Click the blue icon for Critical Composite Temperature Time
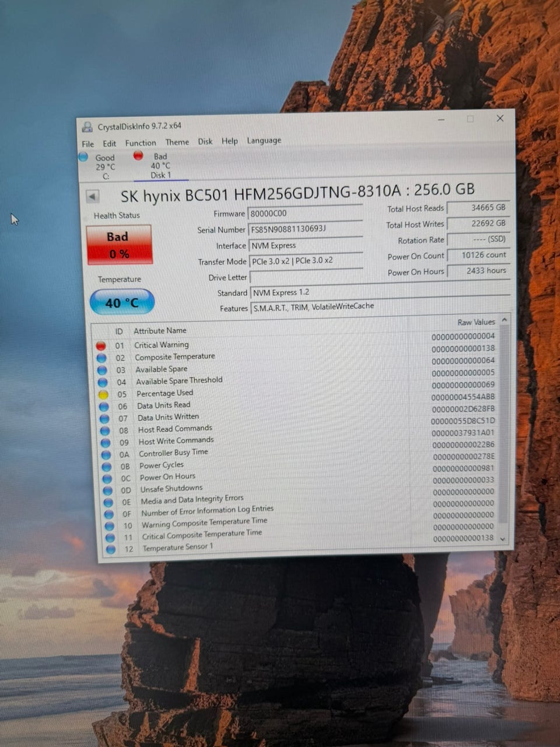This screenshot has height=747, width=560. 110,538
